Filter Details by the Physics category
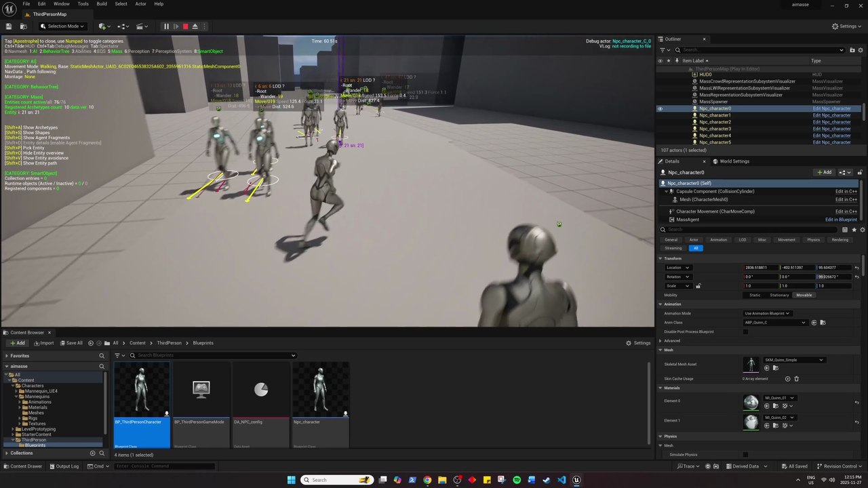The image size is (868, 488). [x=813, y=239]
